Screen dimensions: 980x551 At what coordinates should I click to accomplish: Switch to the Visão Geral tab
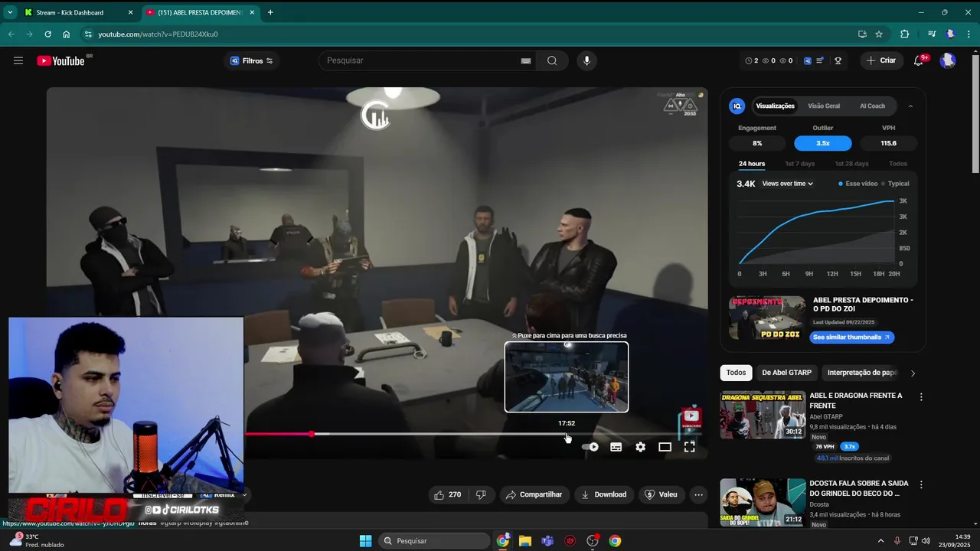tap(824, 106)
